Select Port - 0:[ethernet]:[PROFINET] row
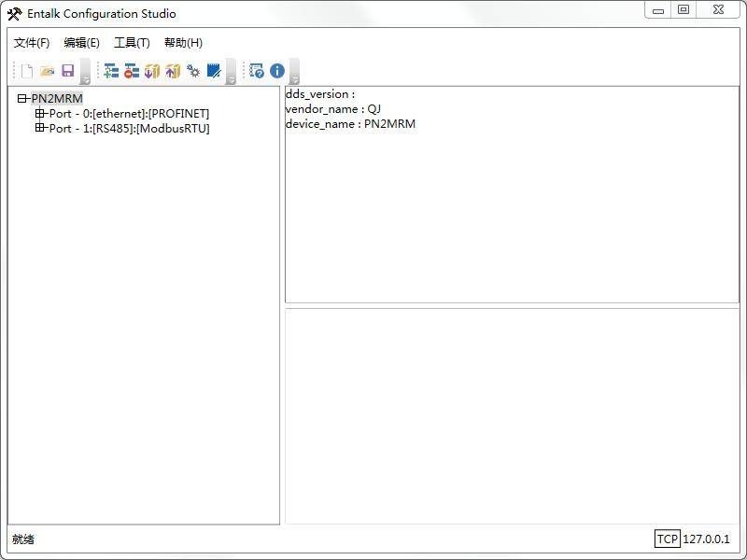Screen dimensions: 747x560 click(x=129, y=114)
